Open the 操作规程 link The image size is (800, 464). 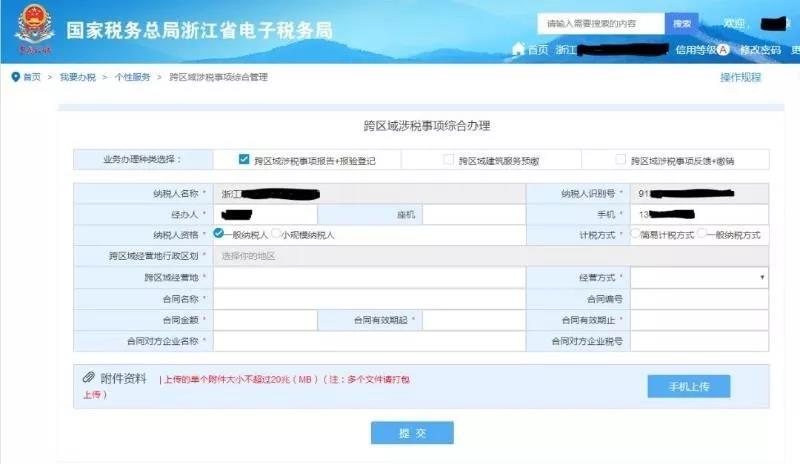pos(740,77)
